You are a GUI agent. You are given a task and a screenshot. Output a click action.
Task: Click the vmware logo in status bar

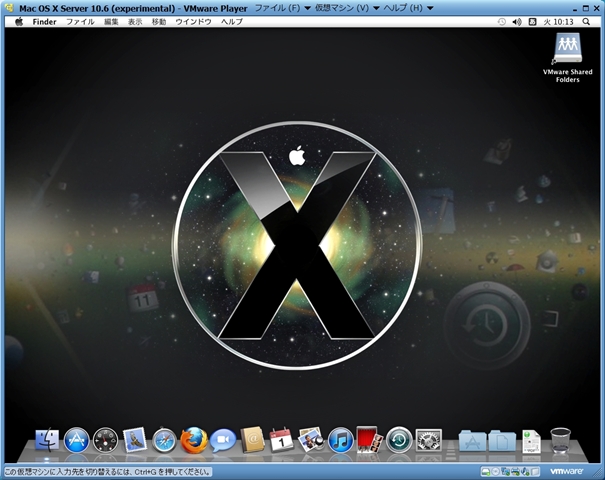[x=566, y=471]
